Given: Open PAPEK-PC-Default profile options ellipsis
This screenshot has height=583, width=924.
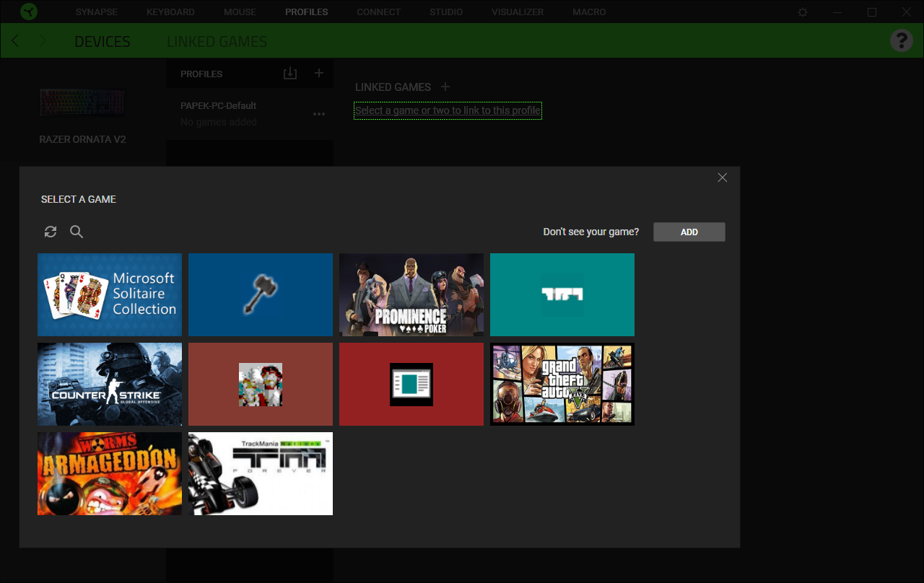Looking at the screenshot, I should pos(319,114).
